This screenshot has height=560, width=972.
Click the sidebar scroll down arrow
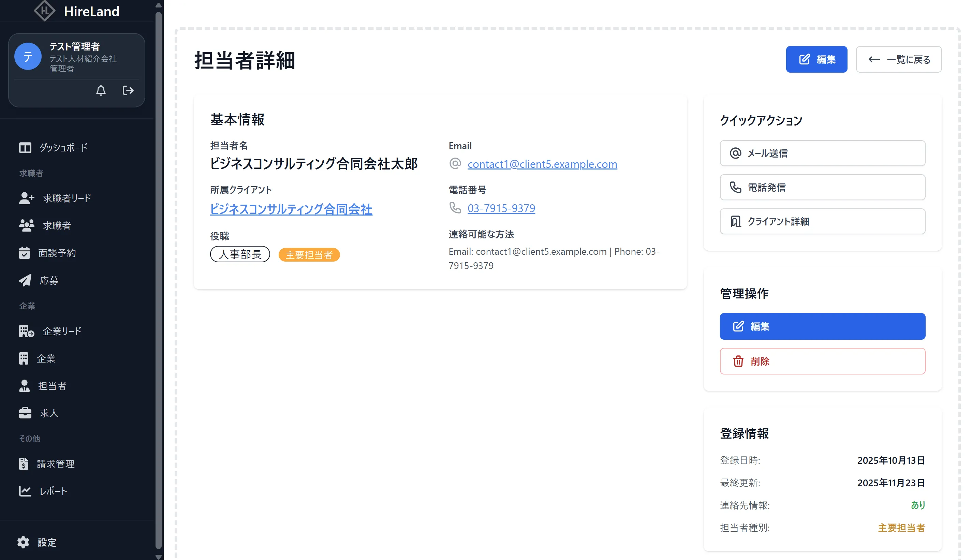(x=158, y=557)
